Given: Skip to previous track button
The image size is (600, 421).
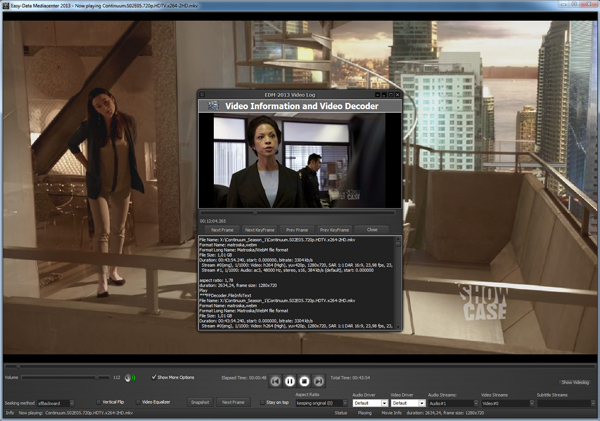Looking at the screenshot, I should [x=275, y=381].
